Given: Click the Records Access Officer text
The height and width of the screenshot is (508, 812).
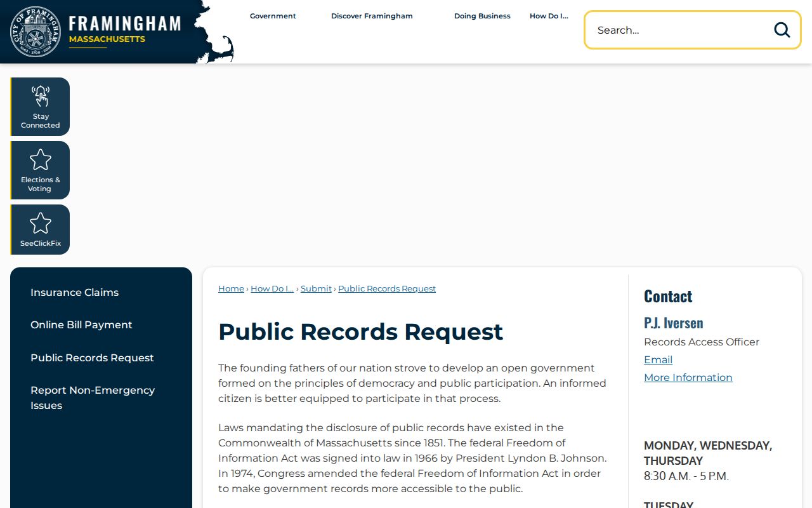Looking at the screenshot, I should click(x=702, y=342).
